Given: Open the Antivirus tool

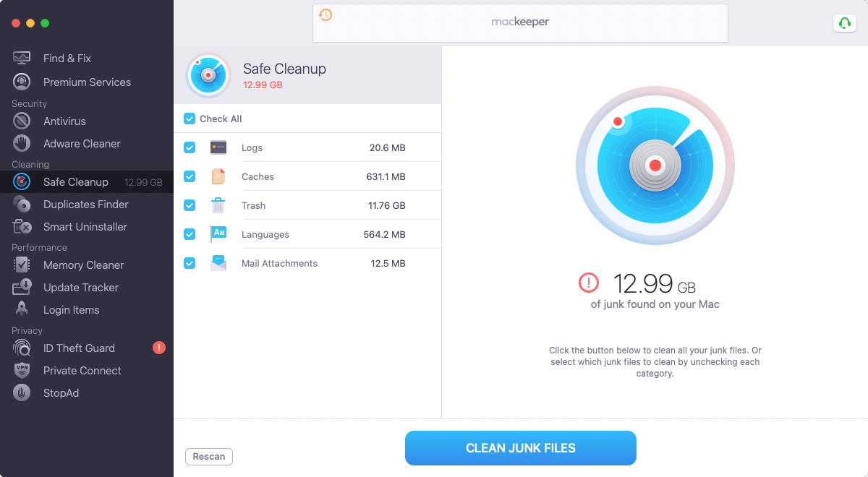Looking at the screenshot, I should pyautogui.click(x=65, y=121).
